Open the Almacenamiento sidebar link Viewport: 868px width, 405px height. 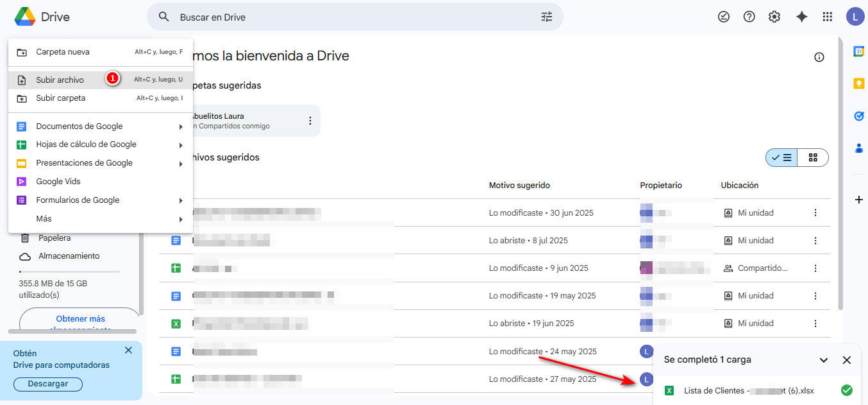pyautogui.click(x=69, y=256)
